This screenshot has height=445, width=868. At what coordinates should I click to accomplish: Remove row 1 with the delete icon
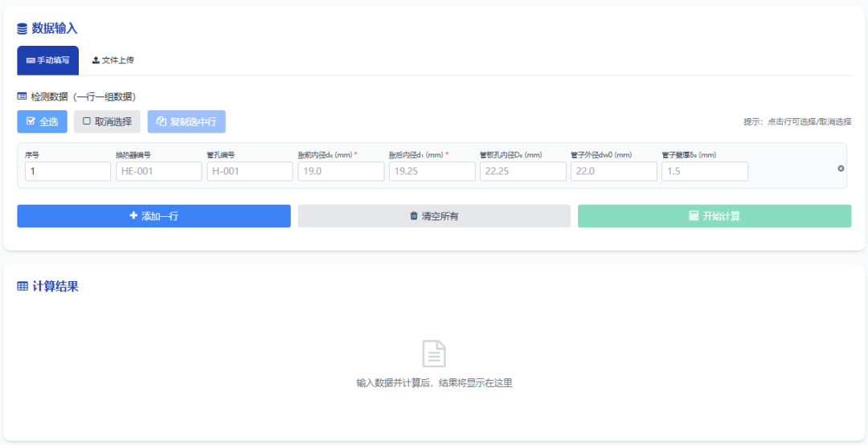click(x=841, y=168)
